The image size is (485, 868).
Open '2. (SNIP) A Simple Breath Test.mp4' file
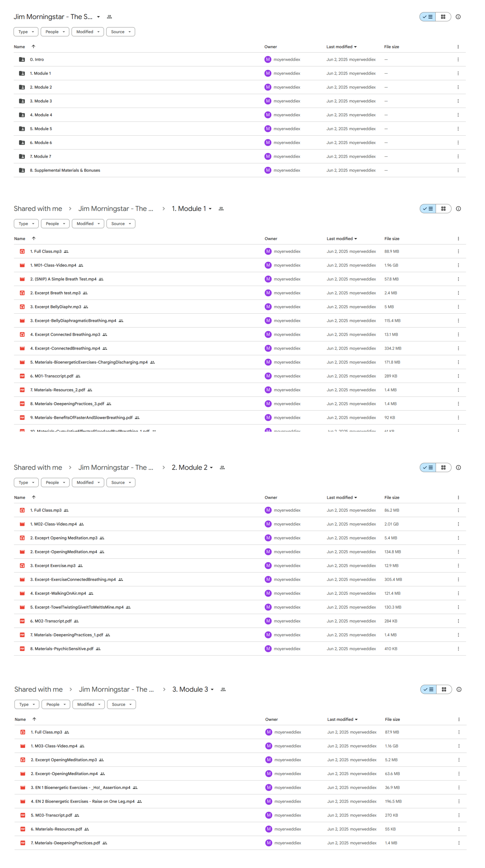tap(63, 279)
